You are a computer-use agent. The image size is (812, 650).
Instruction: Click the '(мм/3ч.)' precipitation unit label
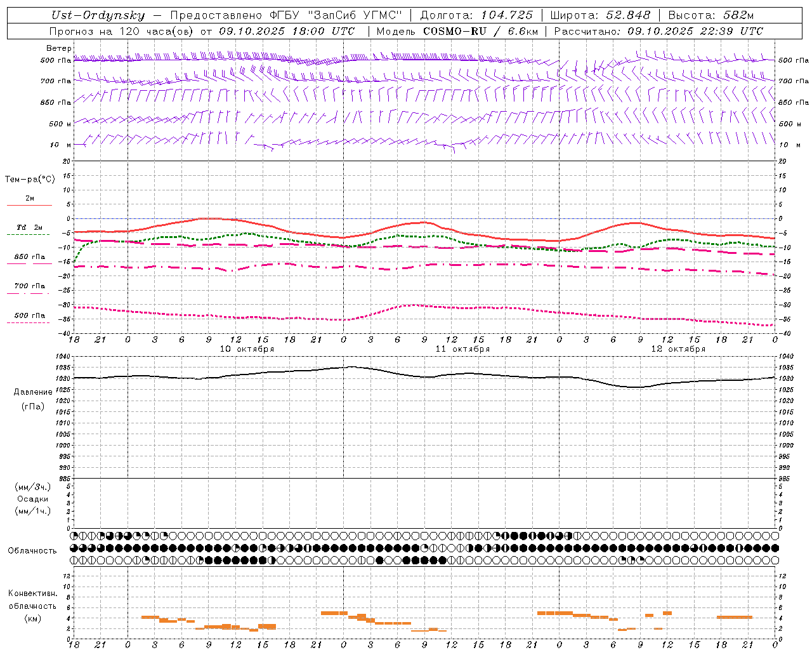(33, 487)
